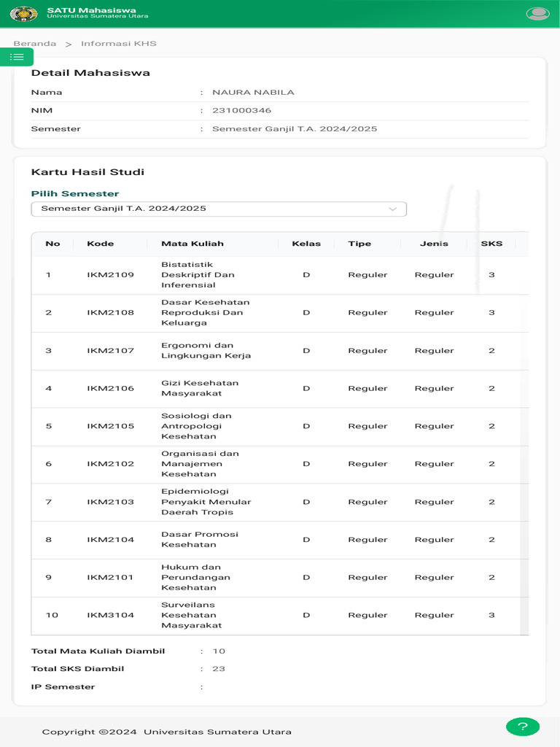
Task: Click the No column header
Action: pos(52,244)
